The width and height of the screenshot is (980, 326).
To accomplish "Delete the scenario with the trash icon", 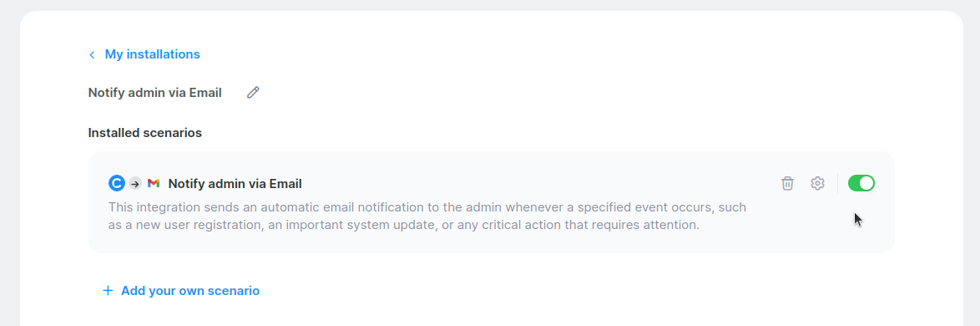I will [787, 183].
